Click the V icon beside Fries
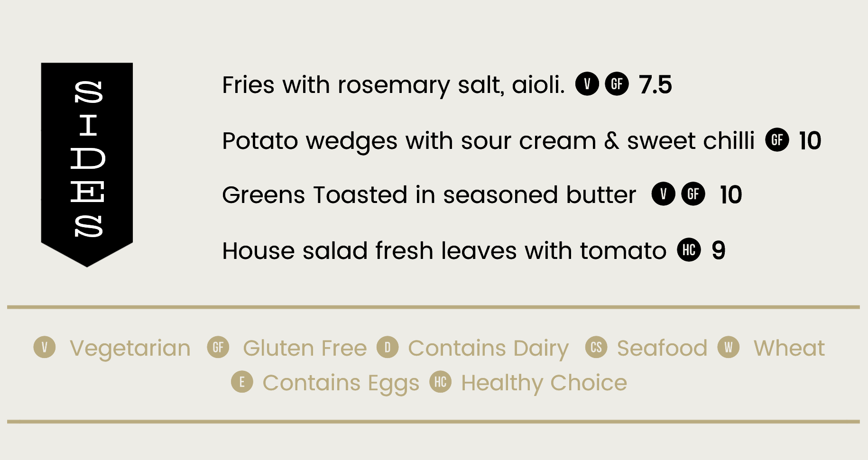This screenshot has height=460, width=868. pyautogui.click(x=587, y=84)
